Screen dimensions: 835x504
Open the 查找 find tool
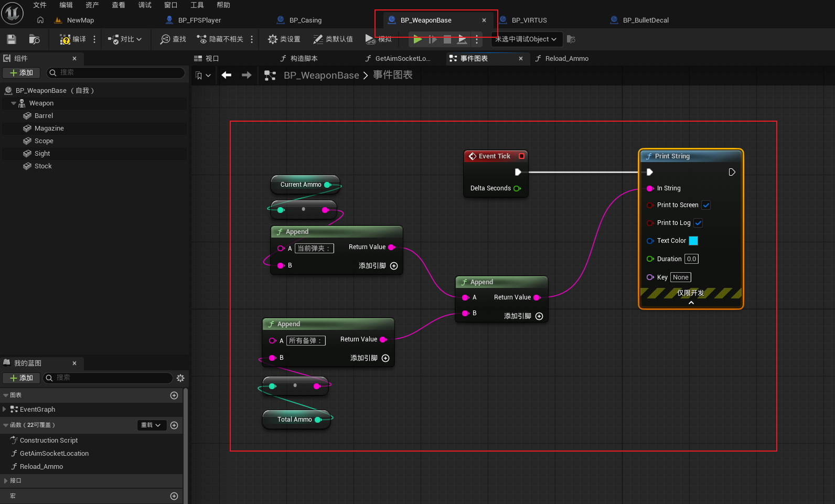[x=173, y=39]
